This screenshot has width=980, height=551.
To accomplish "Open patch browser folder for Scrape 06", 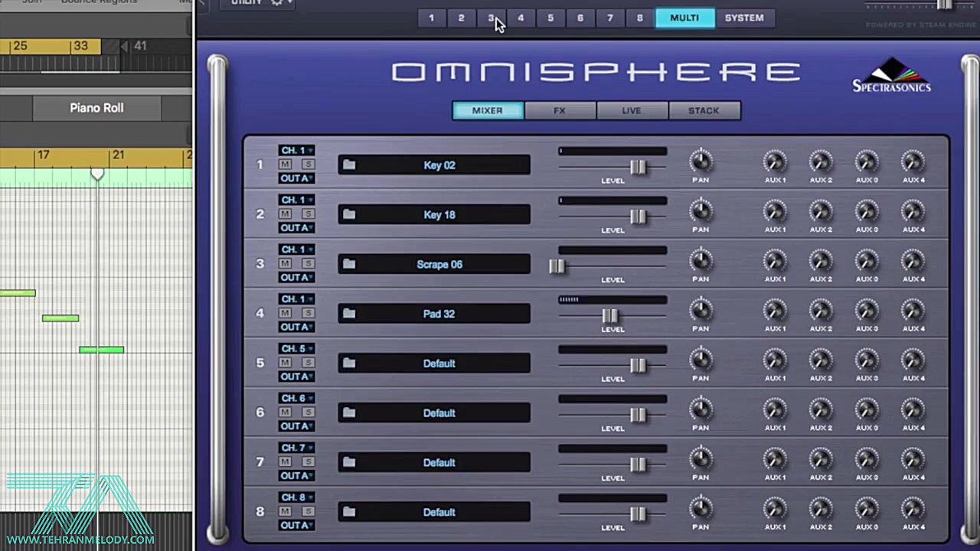I will (x=349, y=264).
